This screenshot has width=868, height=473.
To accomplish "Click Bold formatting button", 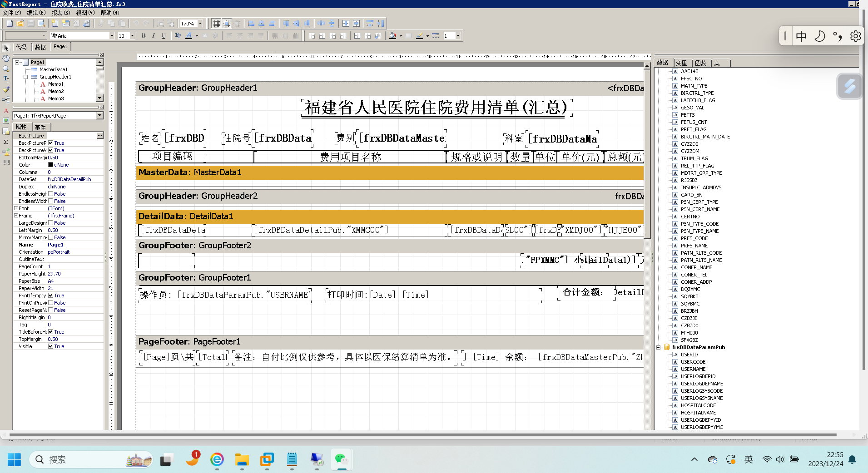I will 144,35.
